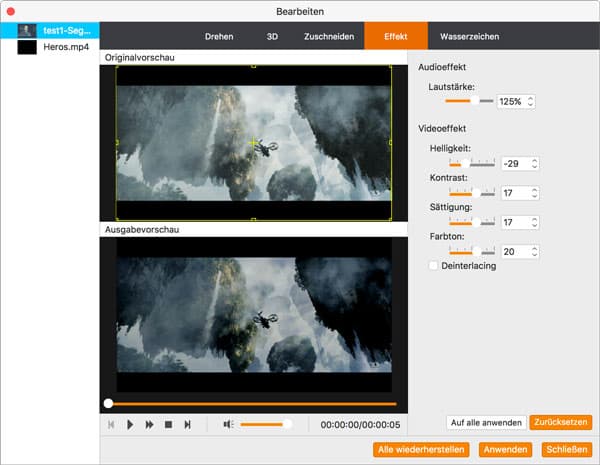
Task: Stop the video playback
Action: tap(168, 424)
